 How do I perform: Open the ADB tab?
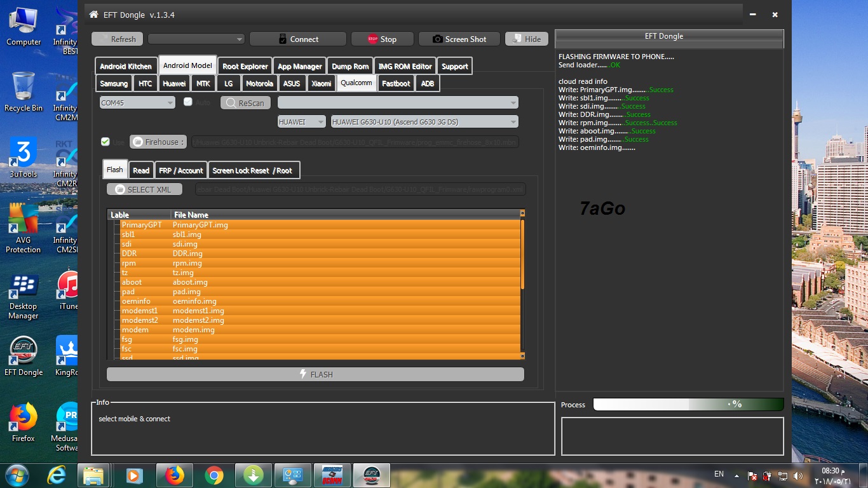428,83
